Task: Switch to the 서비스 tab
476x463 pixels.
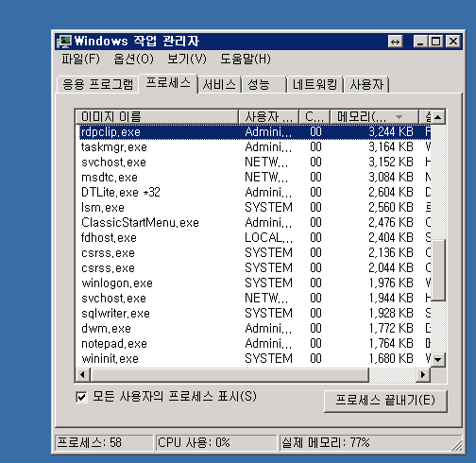Action: 219,84
